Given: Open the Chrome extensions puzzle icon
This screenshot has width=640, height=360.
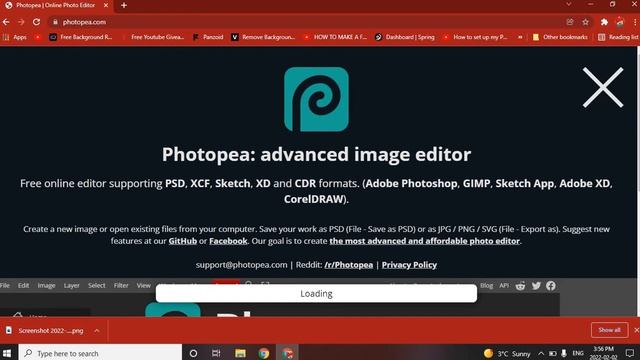Looking at the screenshot, I should pos(604,22).
